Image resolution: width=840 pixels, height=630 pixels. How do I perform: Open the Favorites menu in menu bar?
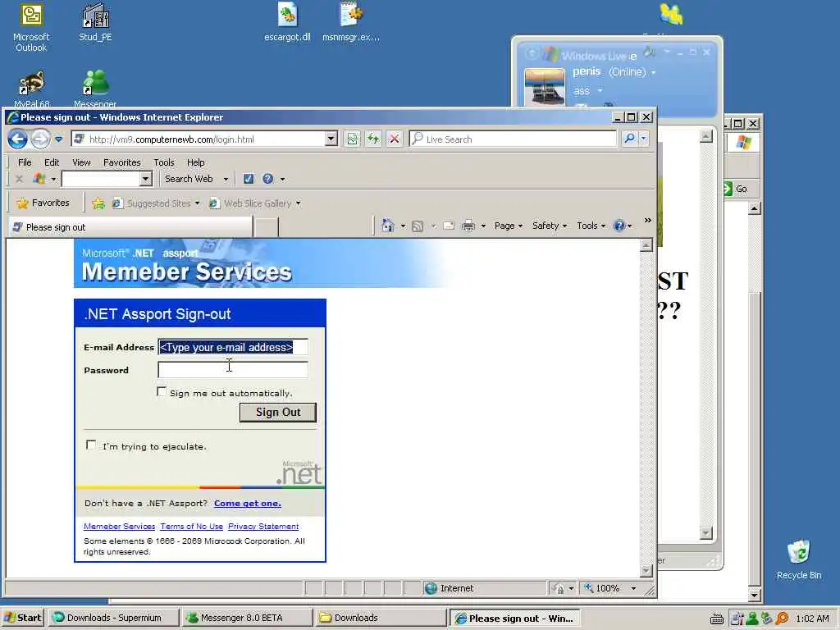121,162
